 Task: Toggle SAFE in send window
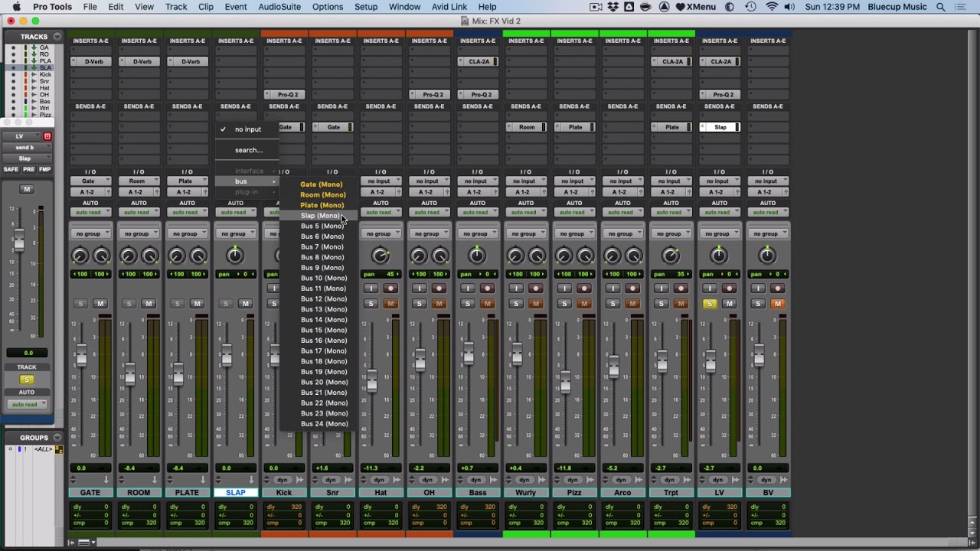[11, 169]
